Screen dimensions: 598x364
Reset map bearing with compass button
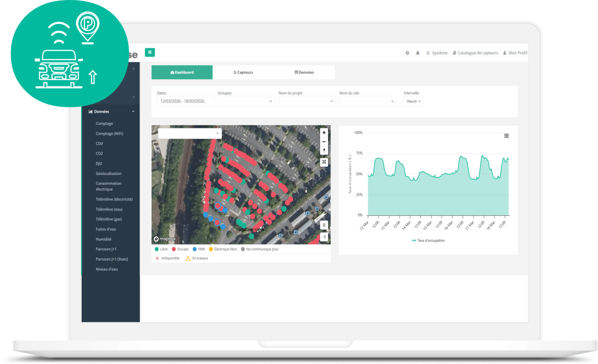[x=324, y=150]
